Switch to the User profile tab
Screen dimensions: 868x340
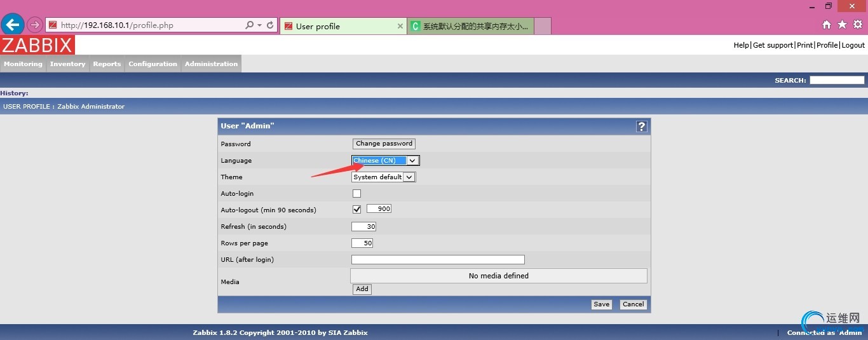click(x=342, y=26)
